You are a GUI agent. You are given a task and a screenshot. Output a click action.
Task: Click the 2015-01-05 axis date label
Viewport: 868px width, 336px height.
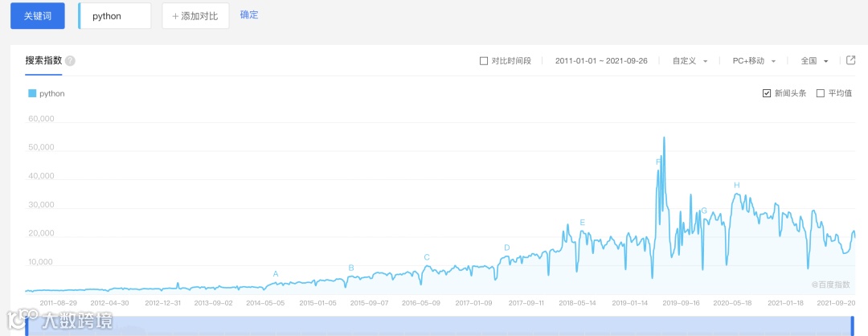317,303
